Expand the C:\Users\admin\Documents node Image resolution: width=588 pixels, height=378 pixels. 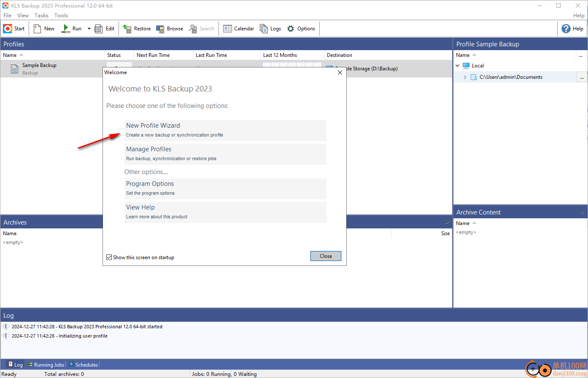[x=465, y=77]
